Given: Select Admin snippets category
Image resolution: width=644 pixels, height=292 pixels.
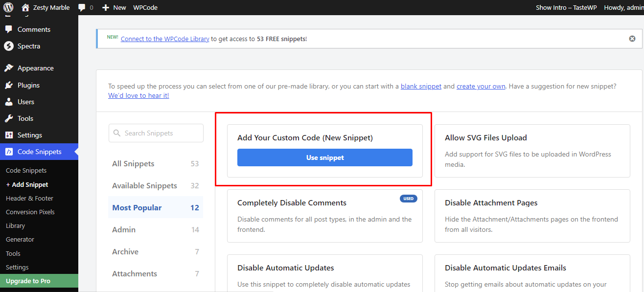Looking at the screenshot, I should click(156, 229).
